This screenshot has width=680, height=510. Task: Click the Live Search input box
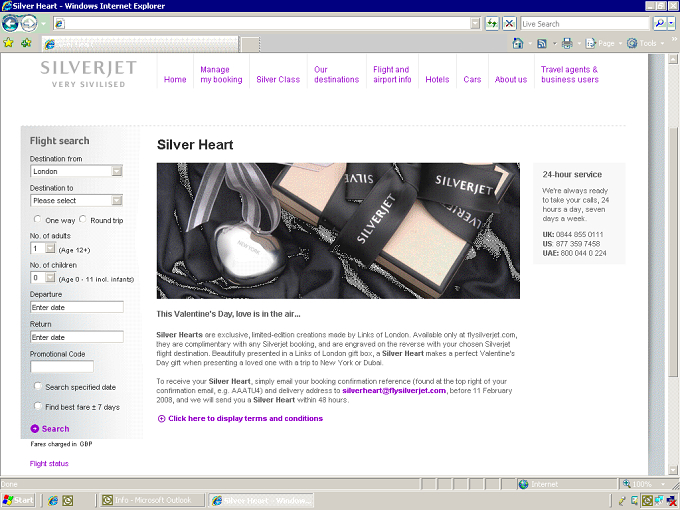pos(585,23)
